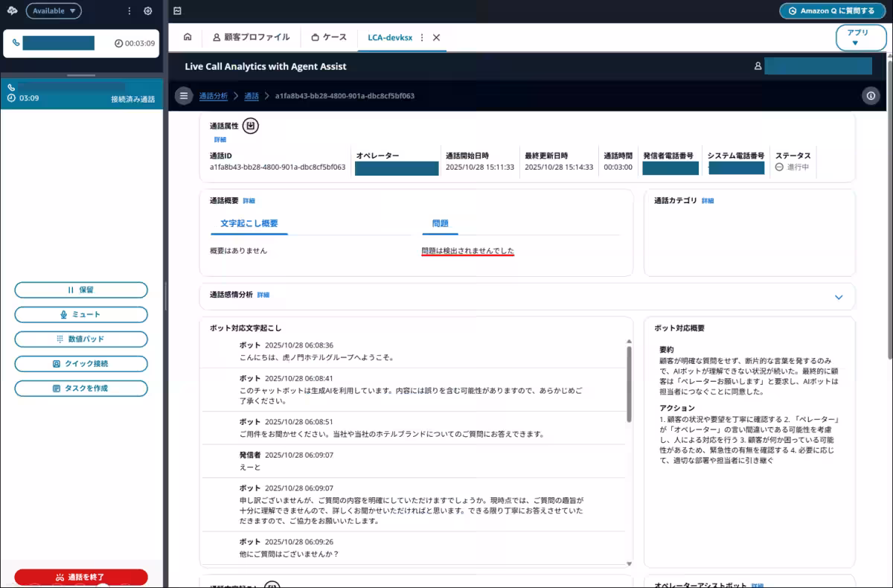The height and width of the screenshot is (588, 893).
Task: Click Amazon Q に質問する button
Action: tap(832, 11)
